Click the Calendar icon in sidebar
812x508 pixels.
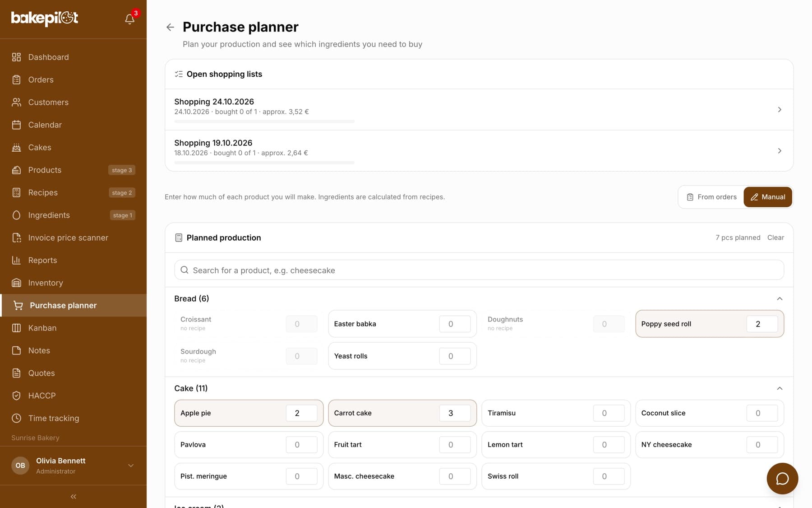(x=16, y=125)
